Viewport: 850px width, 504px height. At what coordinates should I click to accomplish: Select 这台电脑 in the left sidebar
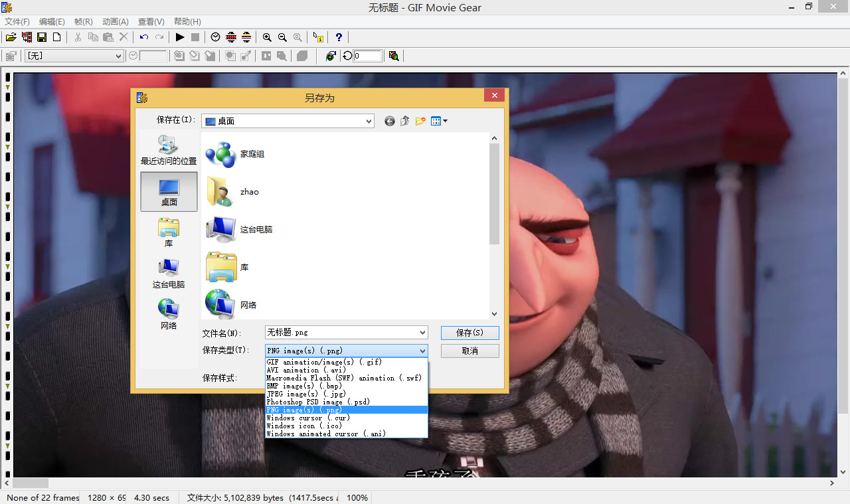tap(169, 274)
